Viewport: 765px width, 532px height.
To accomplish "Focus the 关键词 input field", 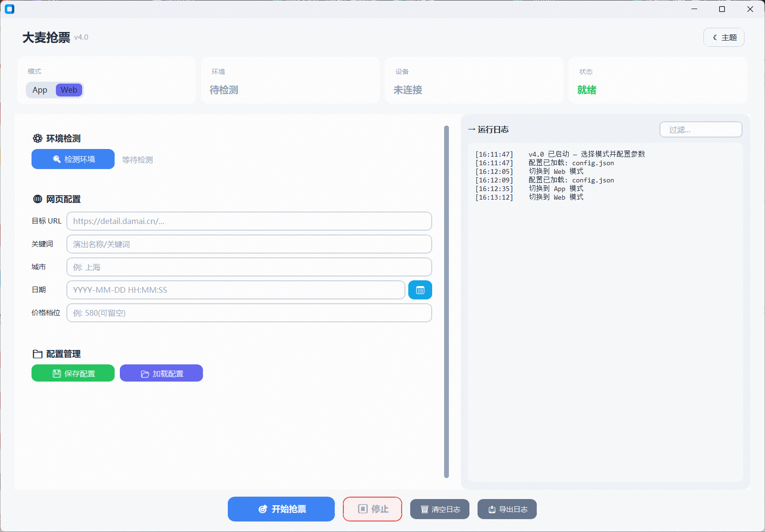I will tap(249, 244).
